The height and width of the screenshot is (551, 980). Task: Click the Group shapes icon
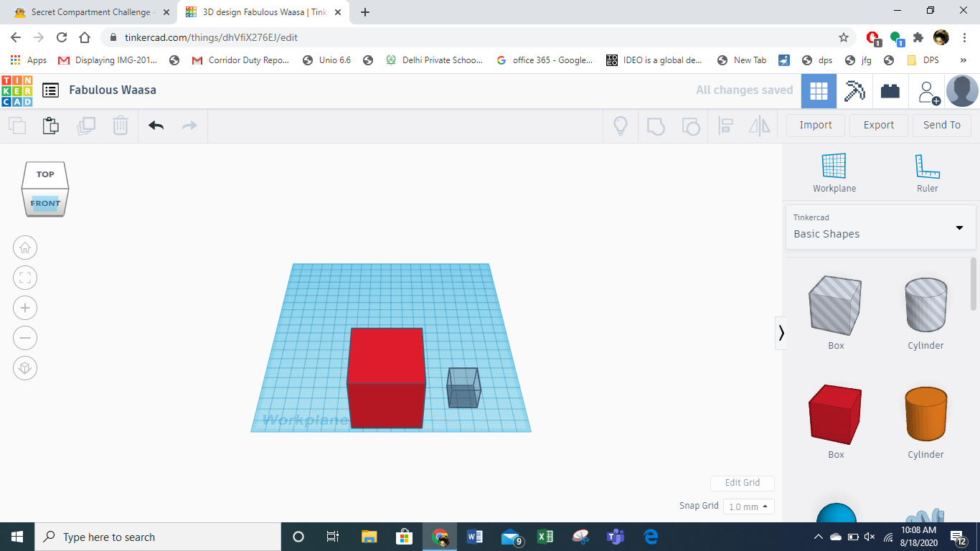tap(656, 126)
